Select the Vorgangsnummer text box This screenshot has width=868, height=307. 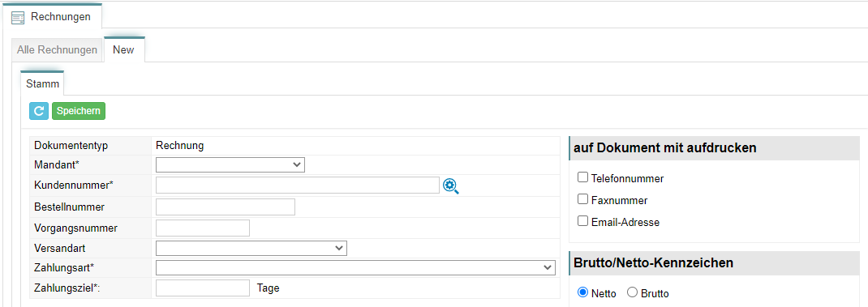203,228
